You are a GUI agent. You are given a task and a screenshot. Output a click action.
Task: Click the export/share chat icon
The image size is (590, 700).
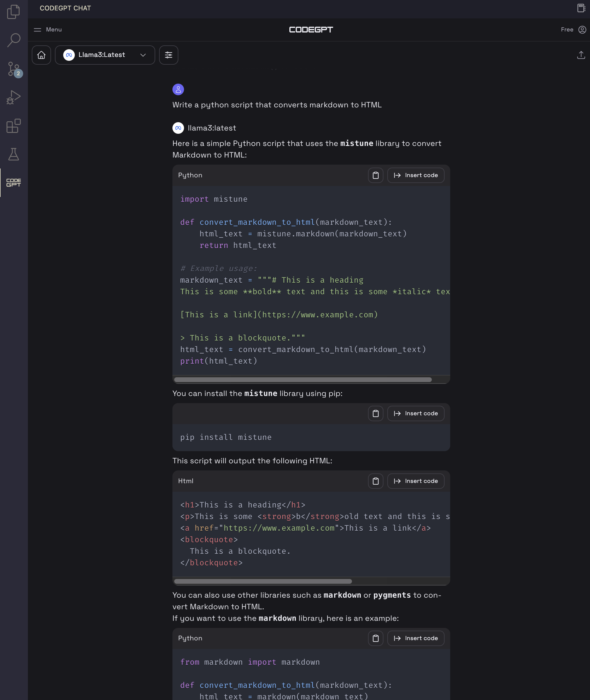coord(581,55)
